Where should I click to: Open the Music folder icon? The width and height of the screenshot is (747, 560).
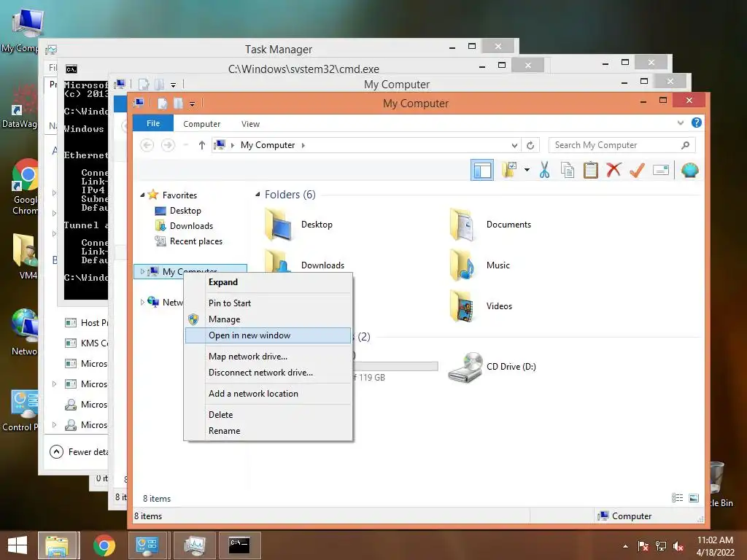(x=462, y=265)
